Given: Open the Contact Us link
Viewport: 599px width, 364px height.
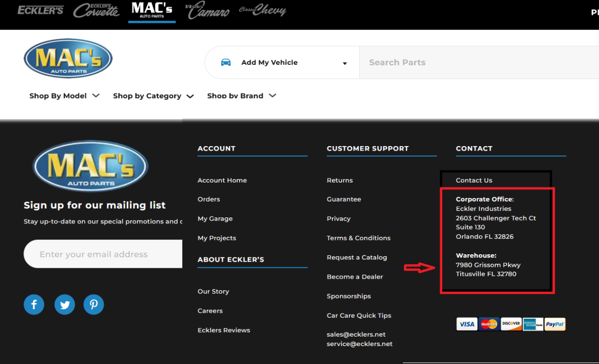Looking at the screenshot, I should [x=474, y=181].
